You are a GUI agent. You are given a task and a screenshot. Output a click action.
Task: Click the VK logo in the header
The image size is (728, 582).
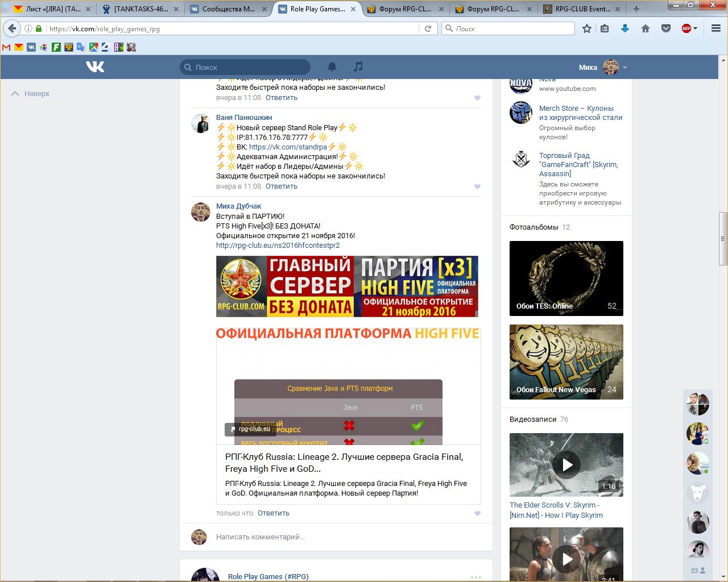click(95, 67)
